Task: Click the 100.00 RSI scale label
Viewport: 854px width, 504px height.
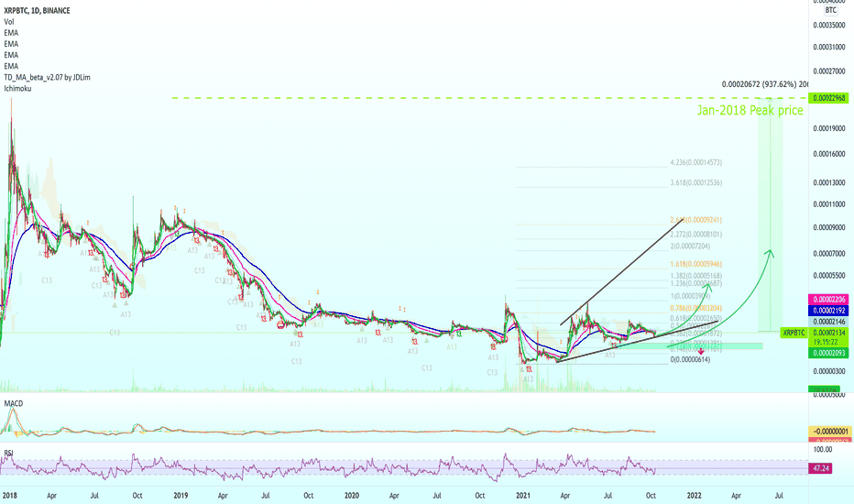Action: click(823, 450)
